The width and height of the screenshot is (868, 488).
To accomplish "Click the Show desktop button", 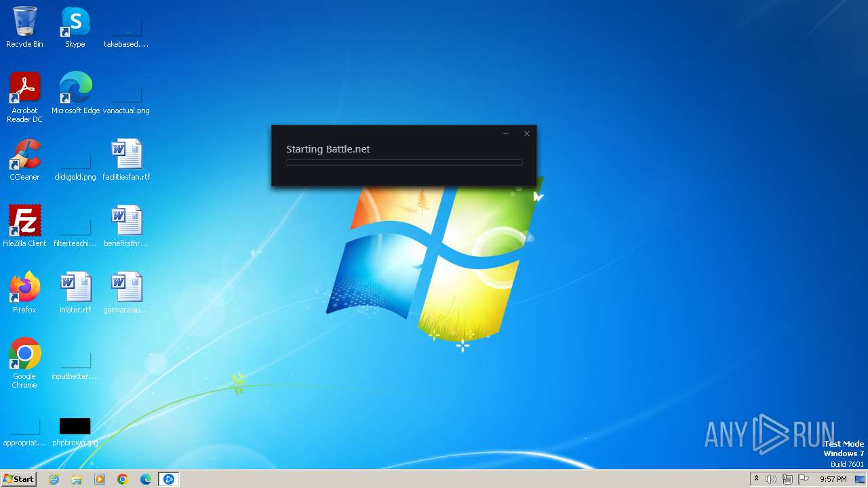I will click(x=860, y=479).
